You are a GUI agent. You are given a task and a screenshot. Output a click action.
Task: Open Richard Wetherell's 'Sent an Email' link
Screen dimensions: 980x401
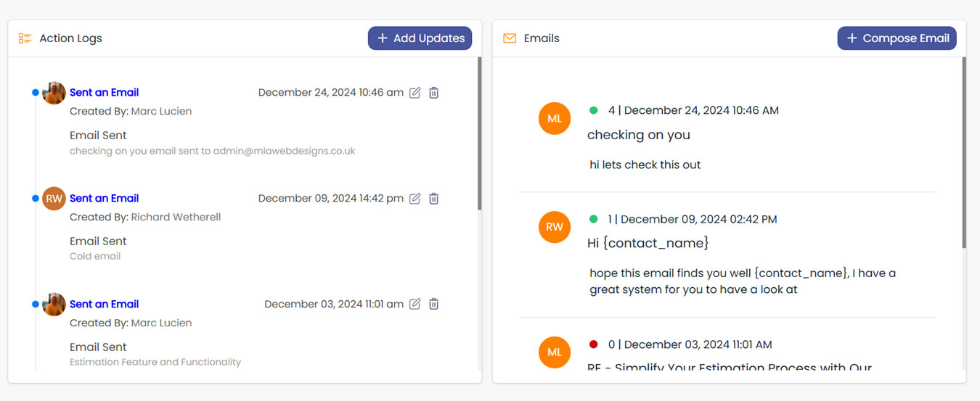click(x=104, y=199)
